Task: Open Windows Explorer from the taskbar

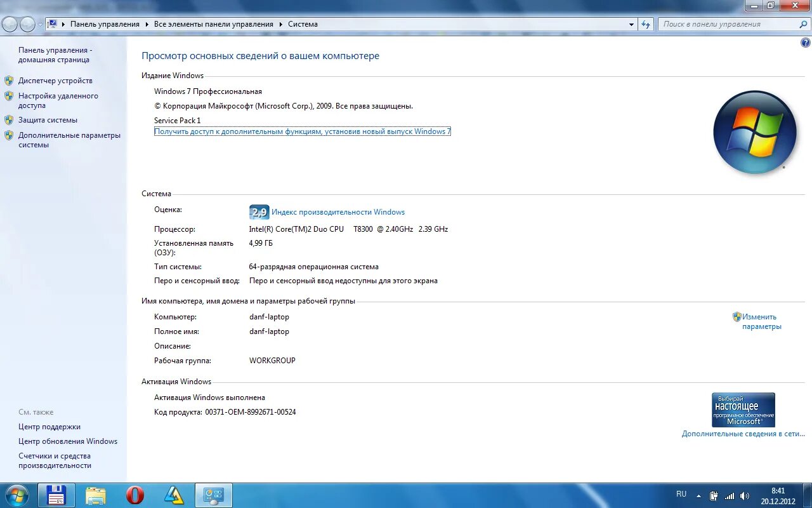Action: coord(96,495)
